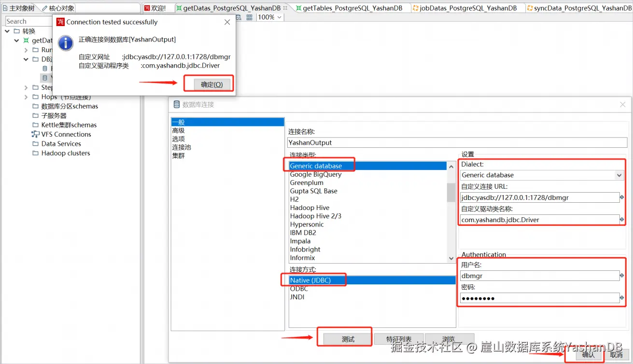Click the 用户名 field containing dbmgr
Screen dimensions: 633x364
(540, 276)
